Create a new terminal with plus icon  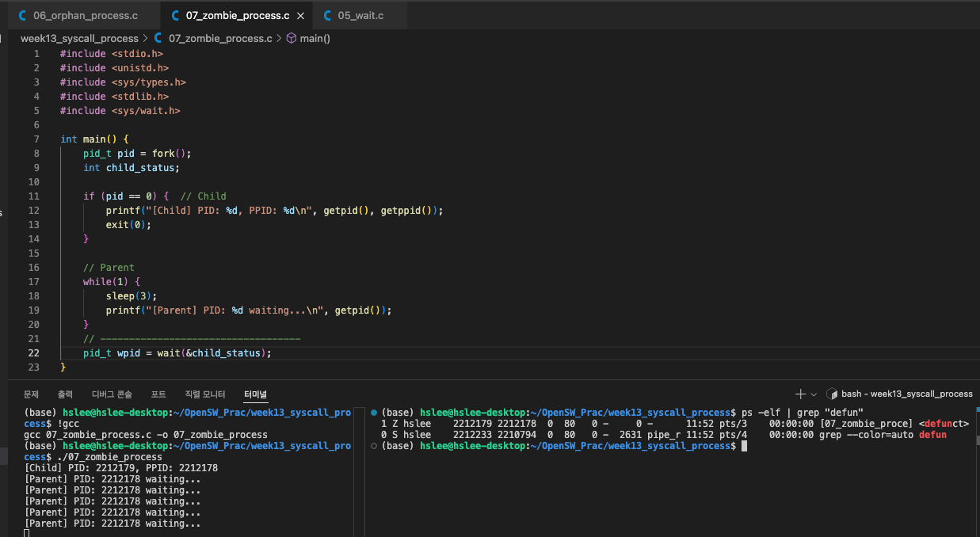pos(800,394)
